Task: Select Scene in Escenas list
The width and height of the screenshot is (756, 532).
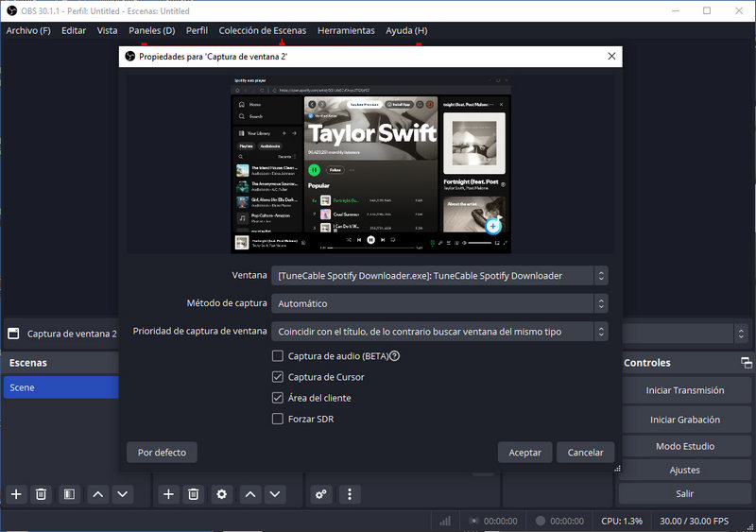Action: click(x=60, y=387)
